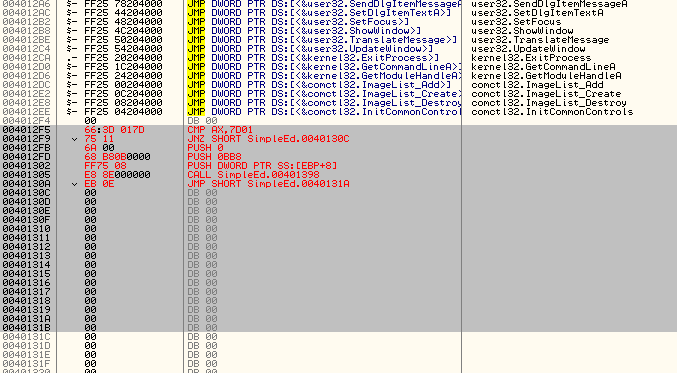
Task: Click address 0040130A
Action: pyautogui.click(x=26, y=184)
